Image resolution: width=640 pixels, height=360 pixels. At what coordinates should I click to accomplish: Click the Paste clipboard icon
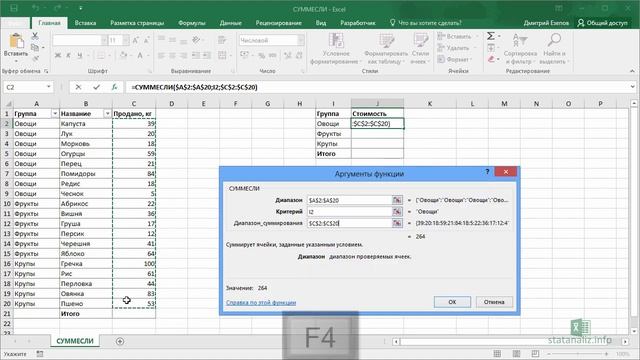[16, 41]
